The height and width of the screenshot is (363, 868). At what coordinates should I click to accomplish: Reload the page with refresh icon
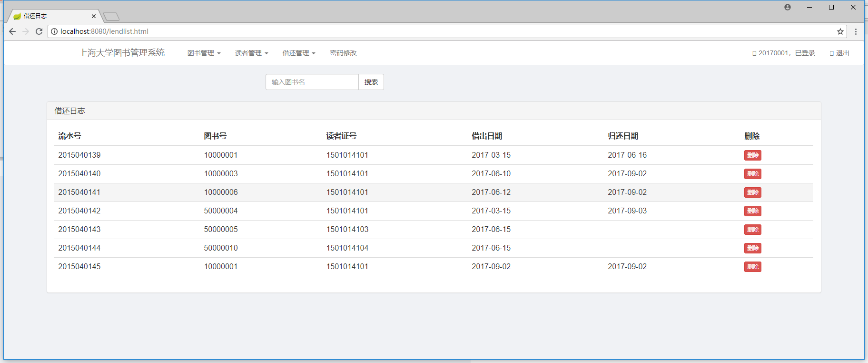(39, 31)
